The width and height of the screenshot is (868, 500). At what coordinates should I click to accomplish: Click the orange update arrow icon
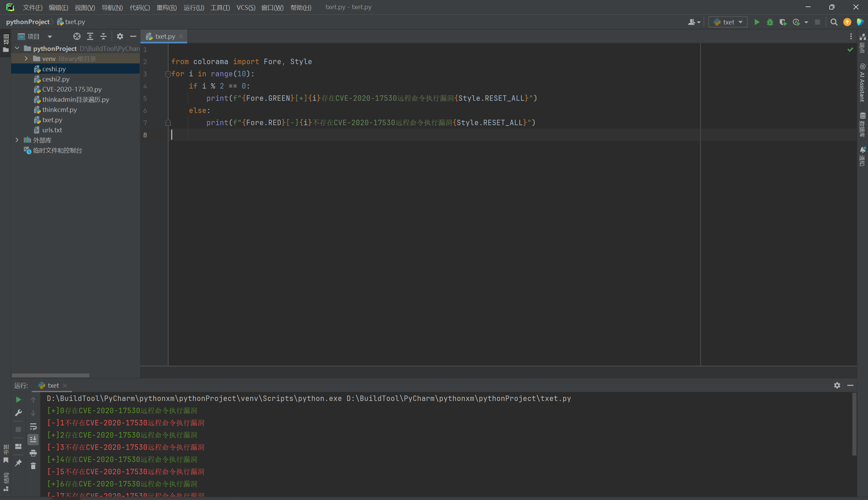coord(847,22)
